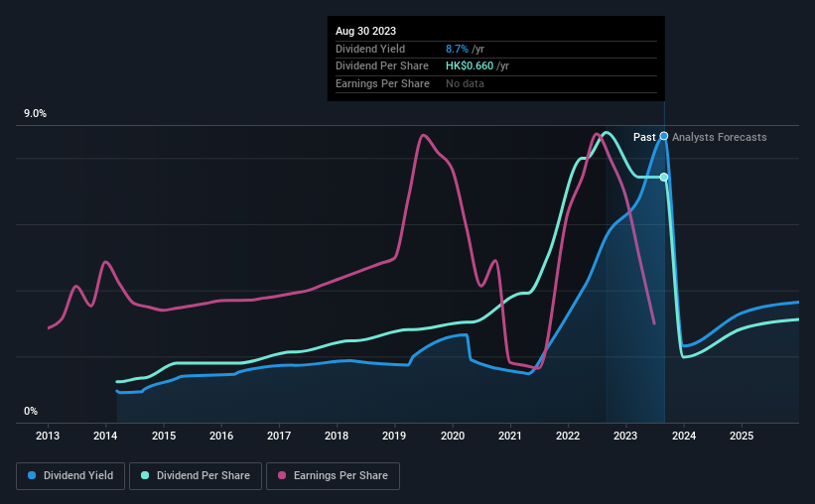
Task: Click the Analysts Forecasts label
Action: pyautogui.click(x=719, y=137)
